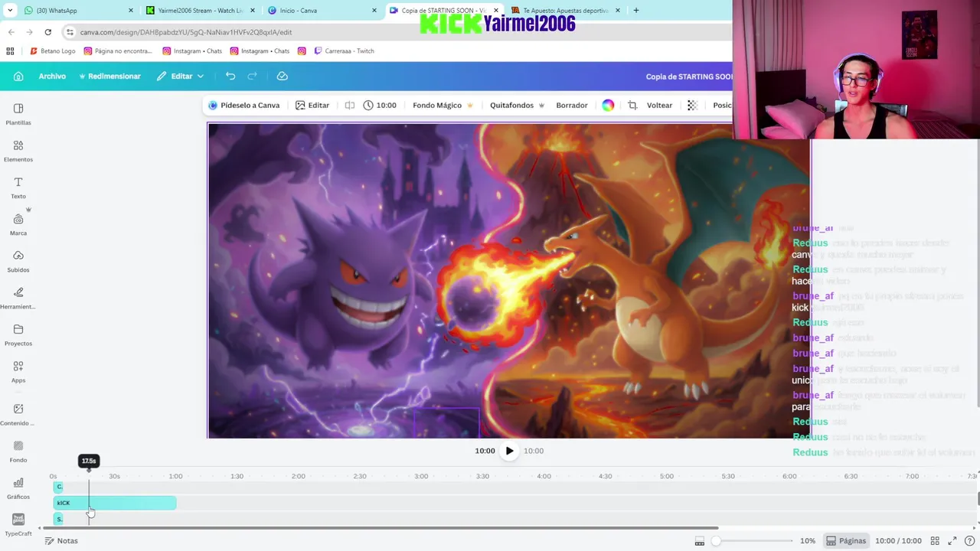Open the rainbow color picker swatch

pos(608,106)
